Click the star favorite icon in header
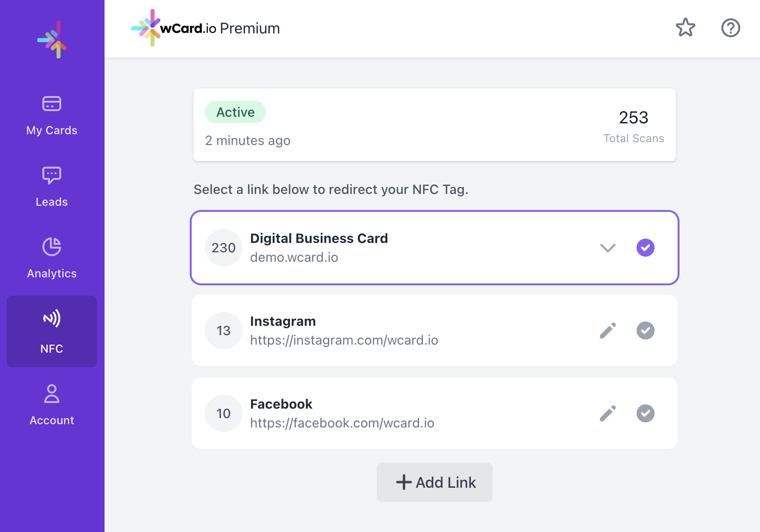Image resolution: width=760 pixels, height=532 pixels. pos(685,28)
